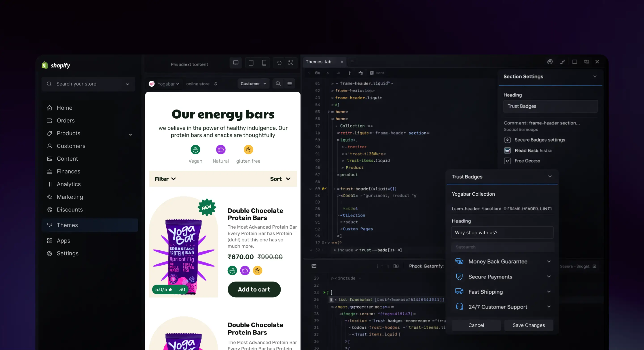Click the green Vegan badge swatch
644x350 pixels.
click(195, 149)
